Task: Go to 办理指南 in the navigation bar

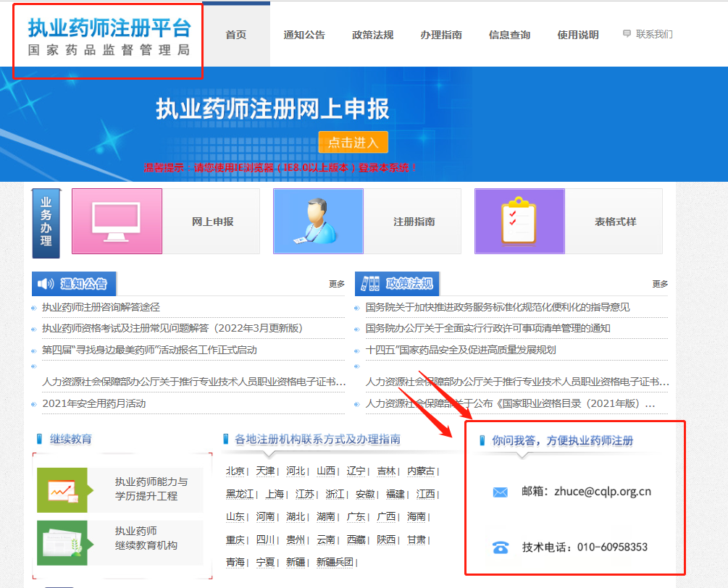Action: pyautogui.click(x=440, y=35)
